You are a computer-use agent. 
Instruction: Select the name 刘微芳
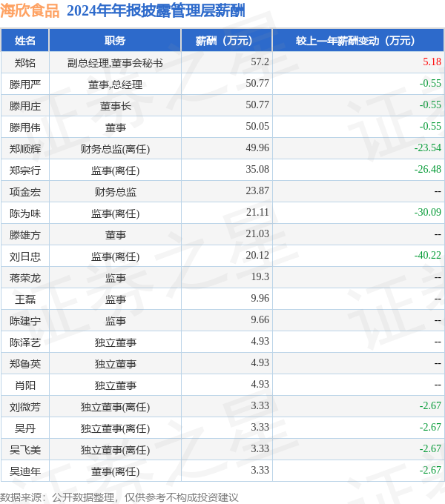coord(25,408)
